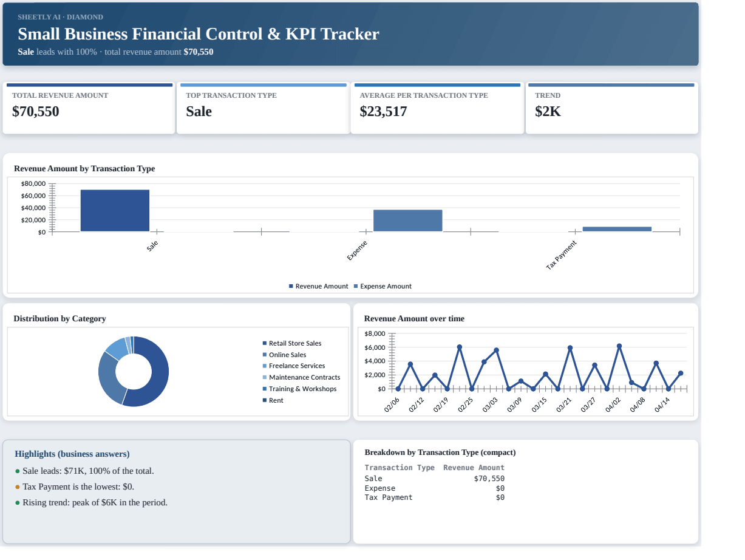Viewport: 745px width, 560px height.
Task: Click the Sale x-axis label under bar chart
Action: [x=152, y=246]
